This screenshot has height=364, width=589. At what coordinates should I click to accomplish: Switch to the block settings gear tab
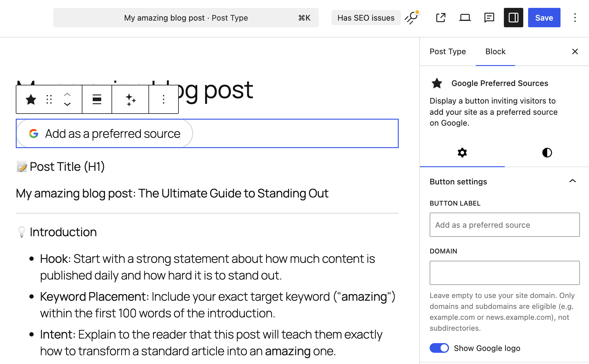click(x=462, y=153)
